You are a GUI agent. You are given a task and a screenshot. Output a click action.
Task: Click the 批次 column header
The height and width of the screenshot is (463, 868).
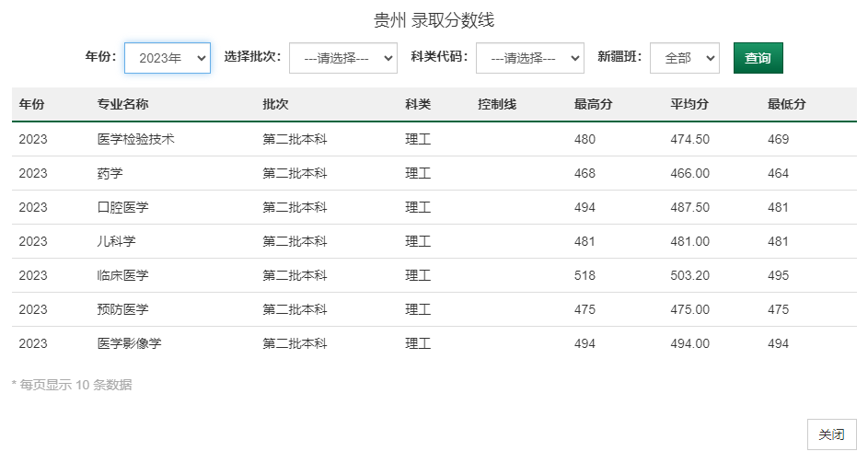click(275, 104)
